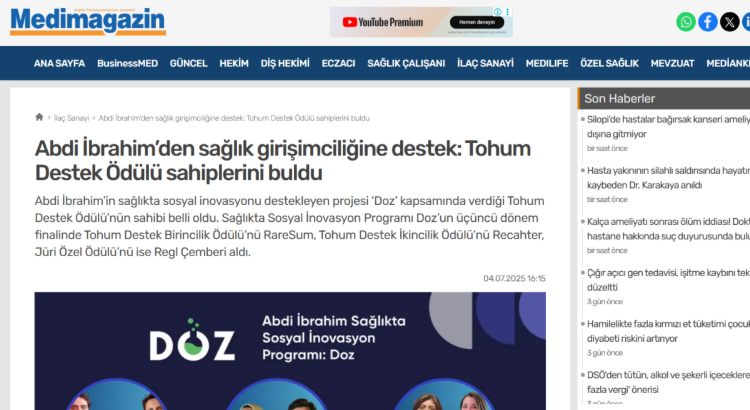This screenshot has height=410, width=750.
Task: Open the X (Twitter) icon in header
Action: pyautogui.click(x=729, y=22)
